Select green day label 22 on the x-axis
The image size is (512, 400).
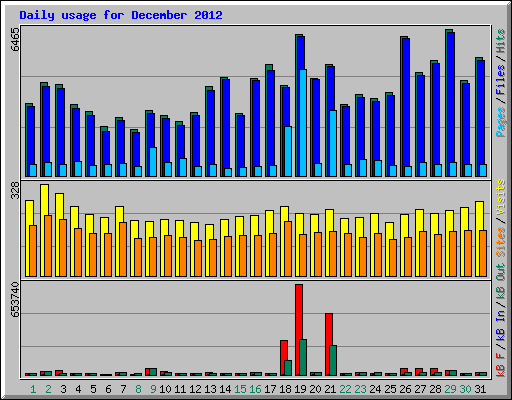point(345,389)
